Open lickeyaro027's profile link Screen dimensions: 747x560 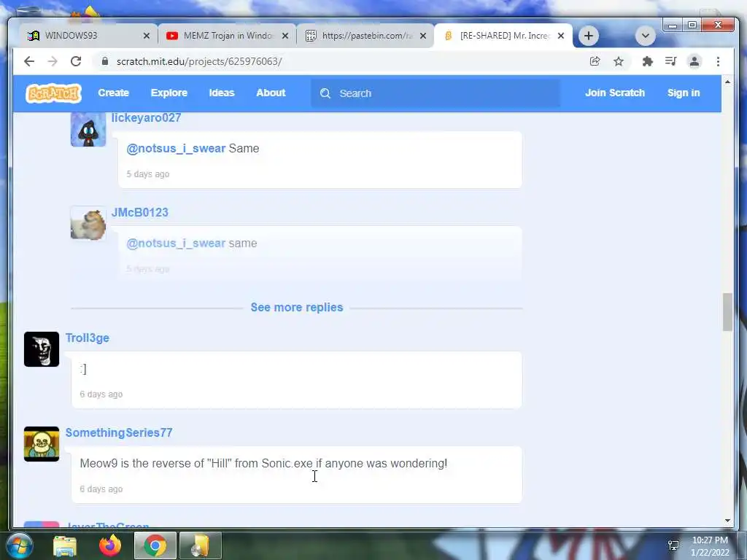pos(146,117)
